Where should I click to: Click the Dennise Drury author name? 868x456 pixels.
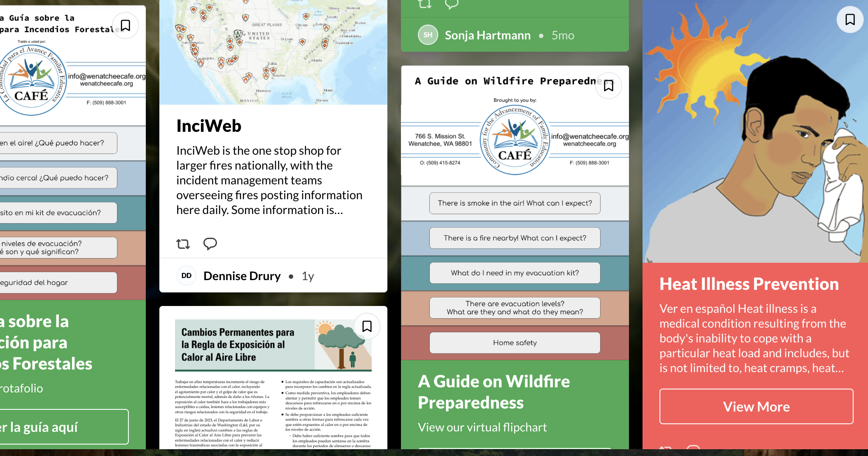[242, 276]
